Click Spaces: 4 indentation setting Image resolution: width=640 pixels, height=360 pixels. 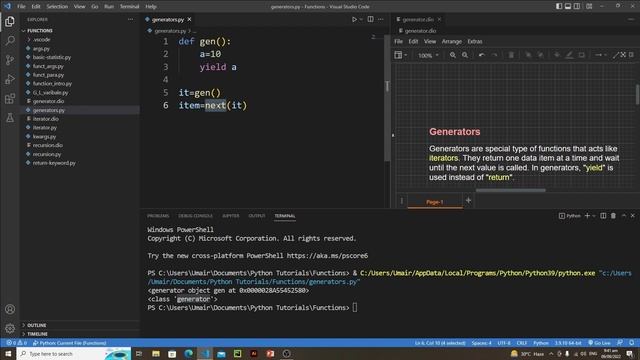[482, 343]
